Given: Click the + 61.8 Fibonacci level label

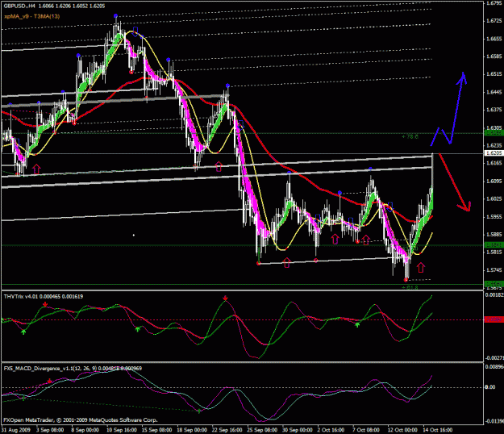Looking at the screenshot, I should click(410, 287).
